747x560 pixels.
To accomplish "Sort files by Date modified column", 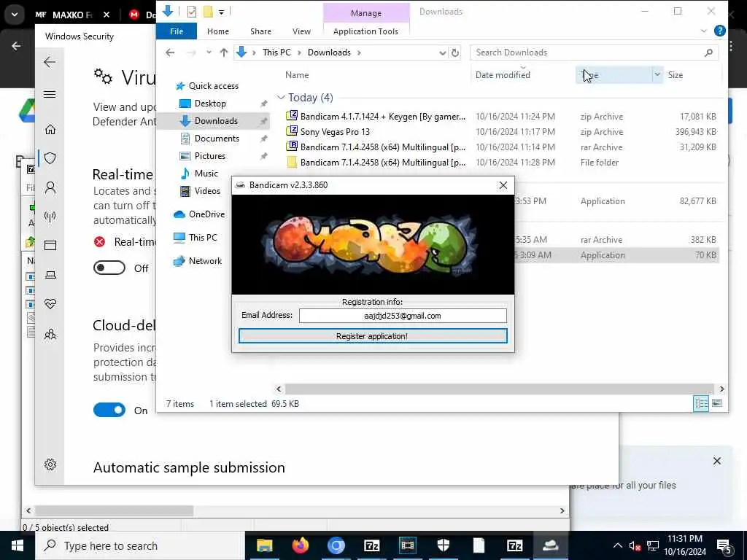I will 503,75.
